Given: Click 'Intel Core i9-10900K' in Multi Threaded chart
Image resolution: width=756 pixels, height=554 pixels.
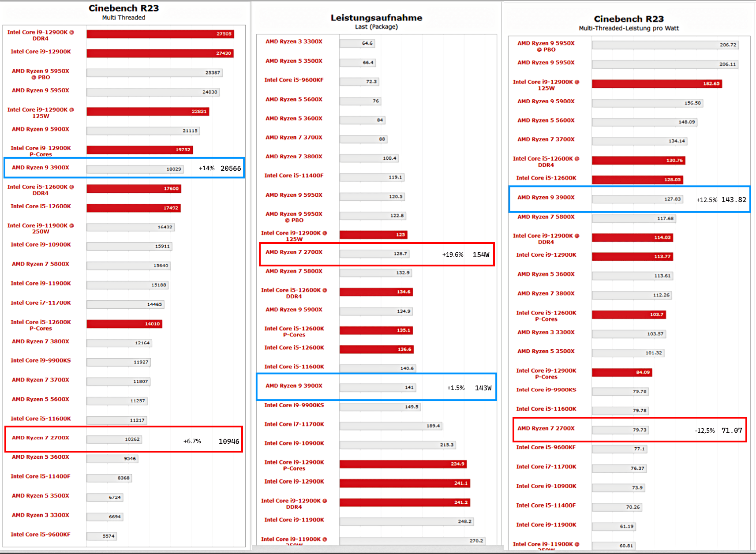Looking at the screenshot, I should pyautogui.click(x=41, y=245).
